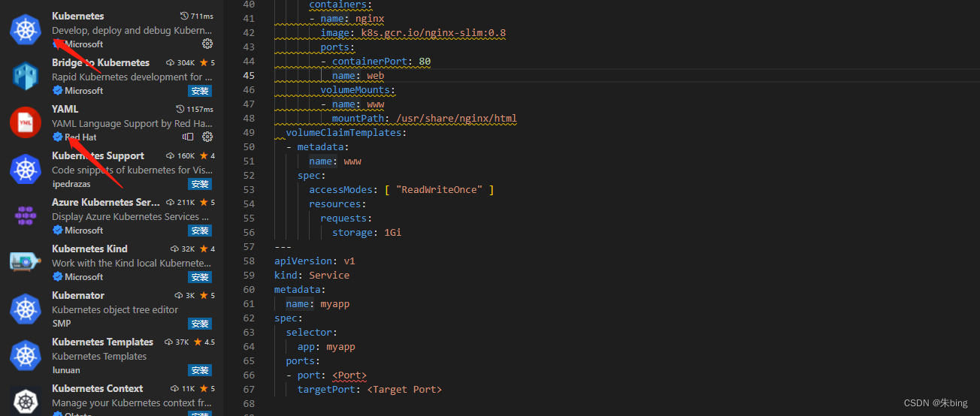Screen dimensions: 980x416
Task: Click line number 57 in the gutter
Action: point(249,246)
